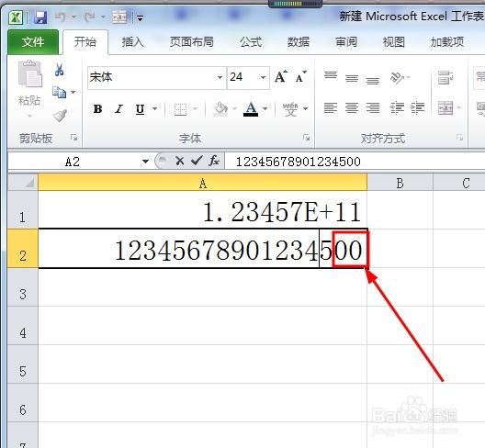Toggle Top Align
Image resolution: width=485 pixels, height=448 pixels.
pos(331,75)
